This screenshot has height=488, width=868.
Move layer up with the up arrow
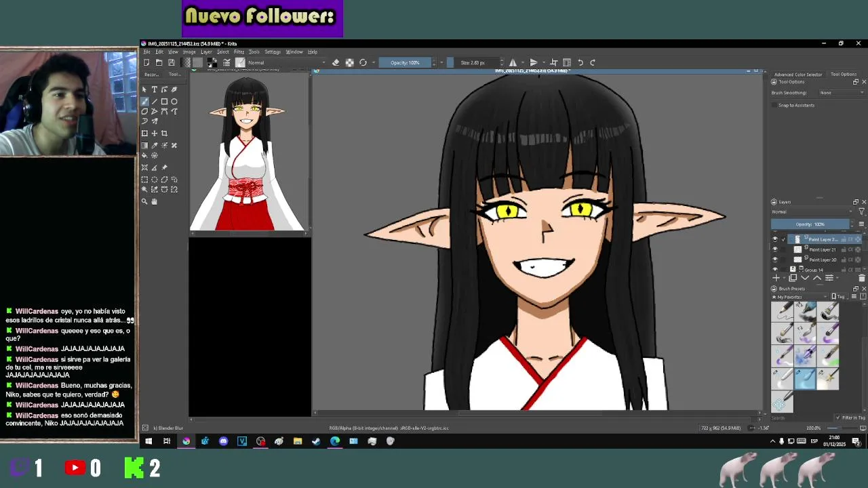tap(816, 278)
